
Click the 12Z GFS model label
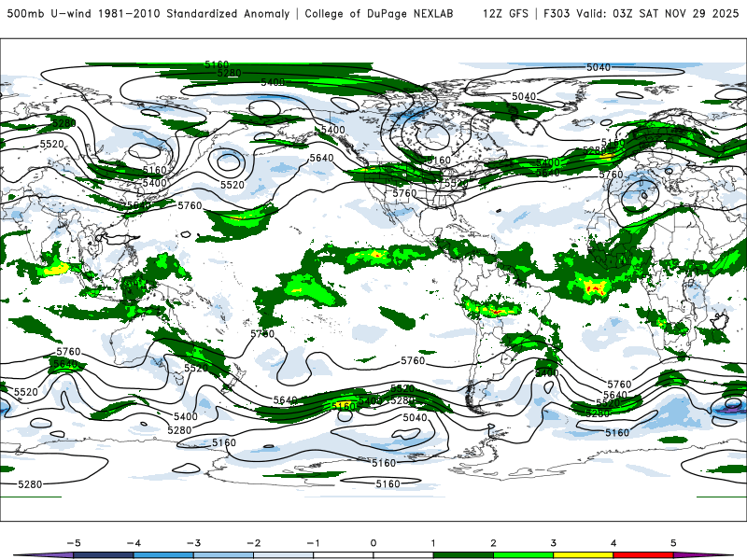point(505,13)
